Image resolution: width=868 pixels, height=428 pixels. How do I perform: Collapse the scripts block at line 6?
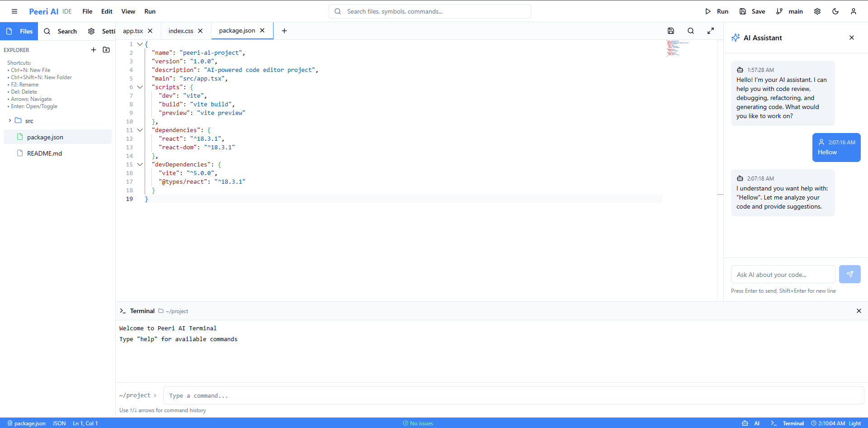pos(140,87)
